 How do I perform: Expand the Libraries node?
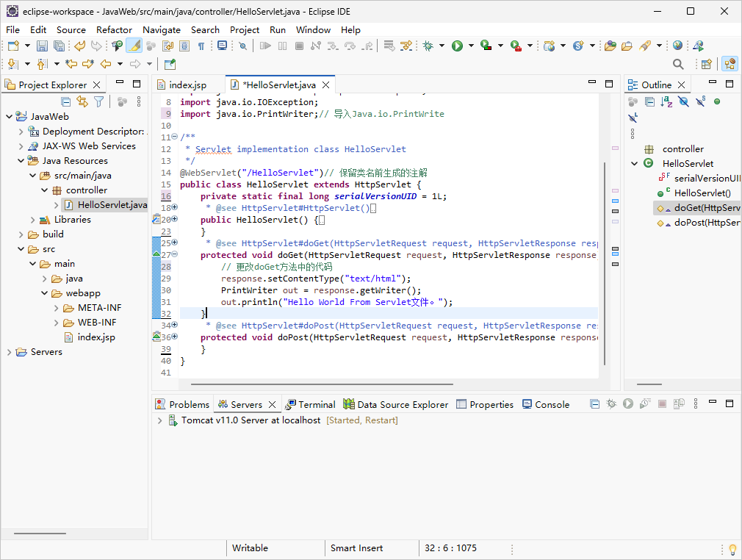click(x=32, y=220)
